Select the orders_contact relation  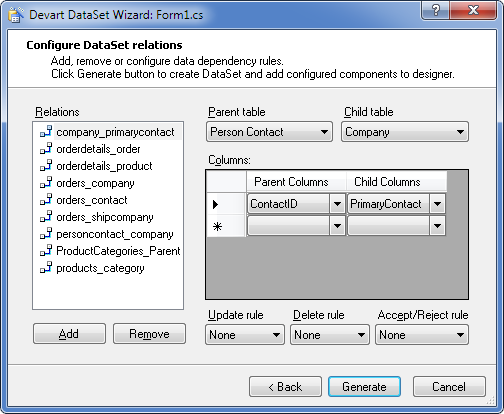pyautogui.click(x=92, y=200)
